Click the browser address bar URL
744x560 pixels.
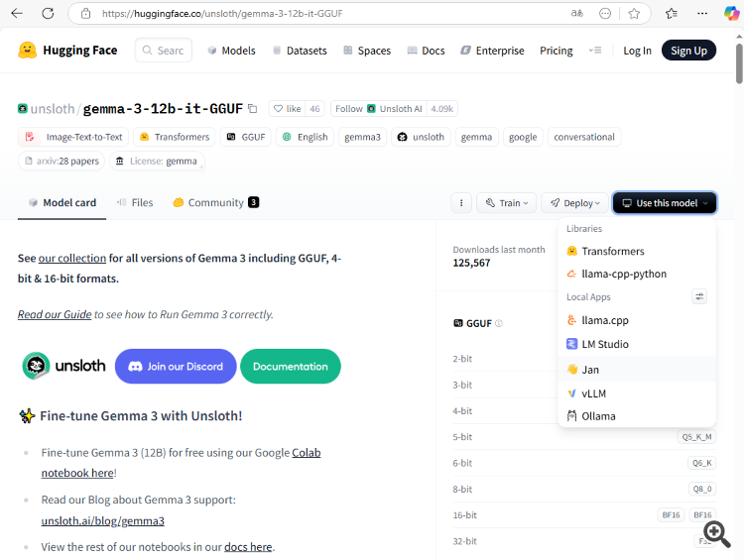click(222, 13)
